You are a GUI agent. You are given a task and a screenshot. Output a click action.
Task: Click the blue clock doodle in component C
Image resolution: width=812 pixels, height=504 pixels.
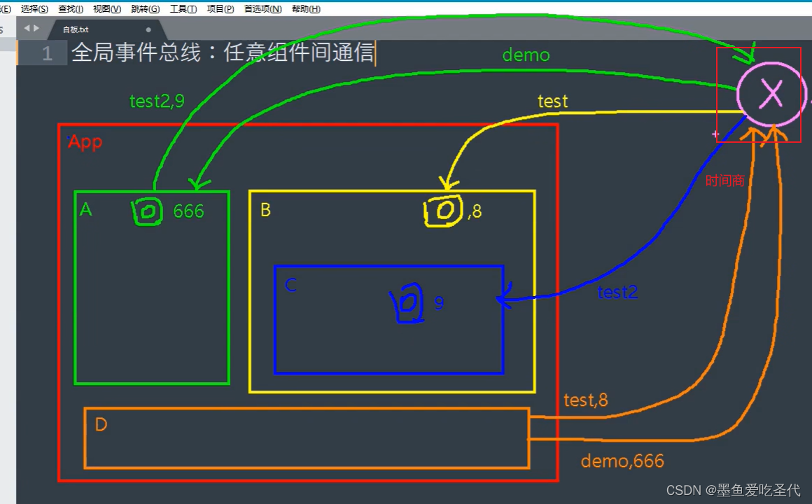pos(407,302)
